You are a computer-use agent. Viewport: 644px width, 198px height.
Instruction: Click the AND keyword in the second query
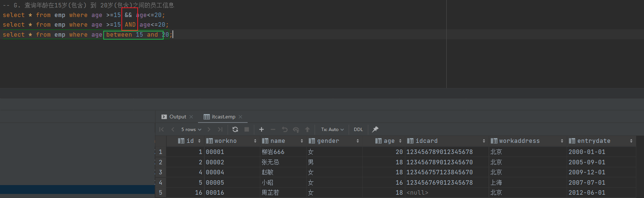[x=130, y=25]
